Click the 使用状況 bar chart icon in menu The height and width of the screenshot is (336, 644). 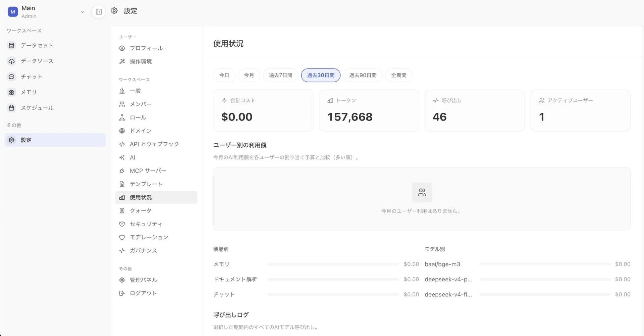(122, 197)
